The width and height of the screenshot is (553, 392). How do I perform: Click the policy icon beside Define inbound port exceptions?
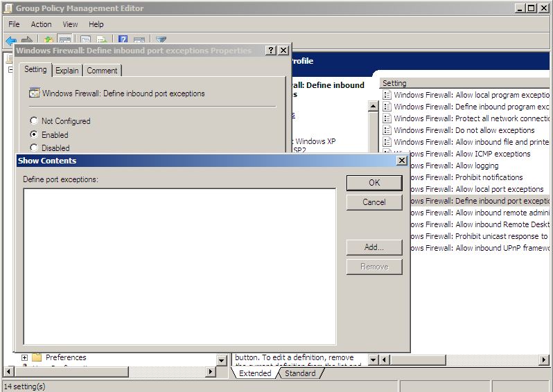pos(34,93)
